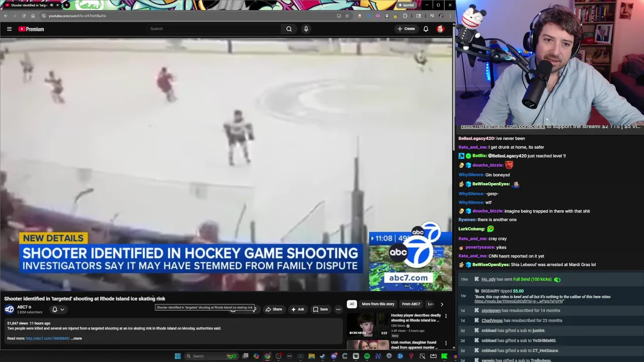This screenshot has height=362, width=644.
Task: Open Chrome three-dot menu
Action: coord(450,16)
